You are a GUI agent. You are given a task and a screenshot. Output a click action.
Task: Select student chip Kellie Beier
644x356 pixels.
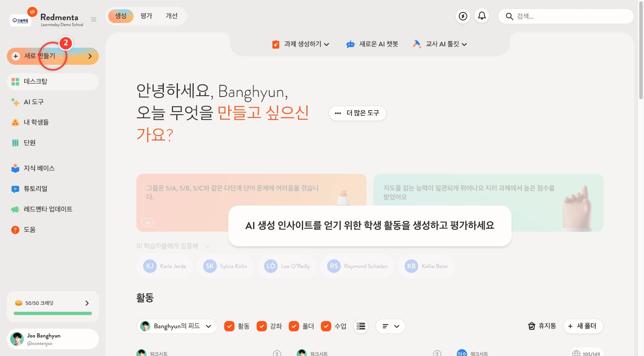pos(427,266)
